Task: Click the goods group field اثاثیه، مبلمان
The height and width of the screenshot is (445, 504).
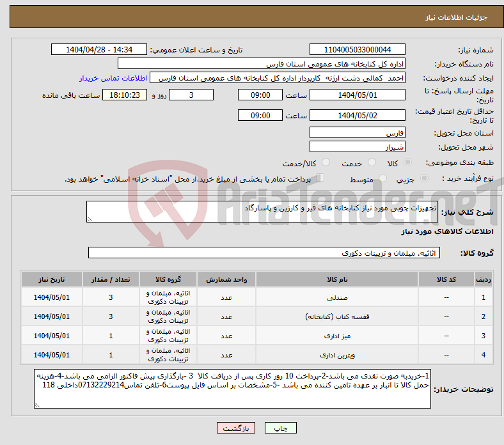Action: [264, 253]
